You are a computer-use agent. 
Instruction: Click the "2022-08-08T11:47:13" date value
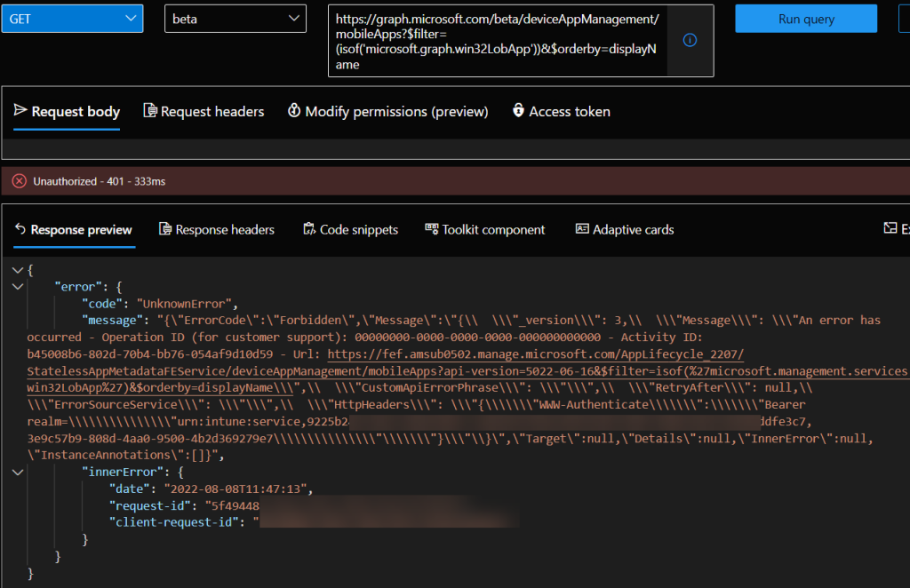tap(235, 489)
